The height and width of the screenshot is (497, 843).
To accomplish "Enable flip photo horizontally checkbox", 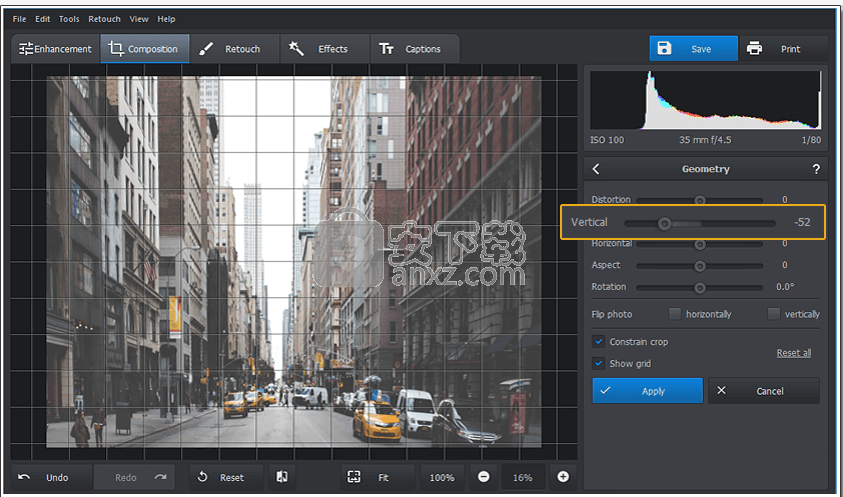I will (x=675, y=314).
